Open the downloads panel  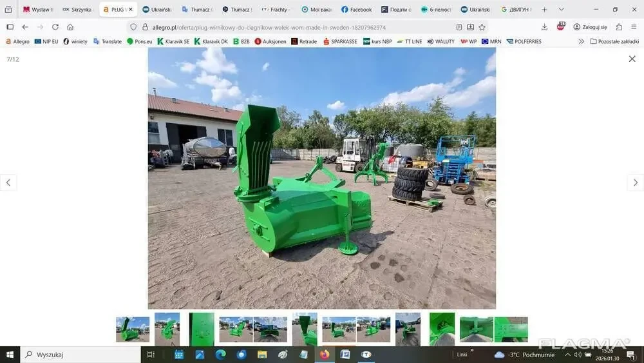[x=544, y=27]
